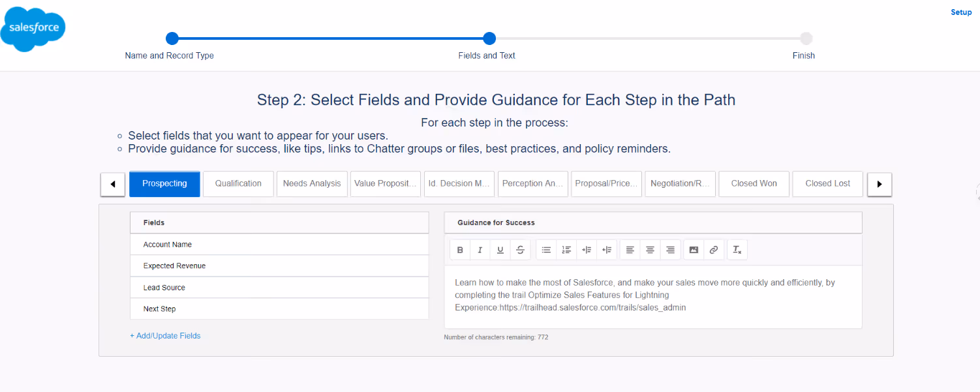
Task: Open the Closed Won stage tab
Action: (754, 184)
